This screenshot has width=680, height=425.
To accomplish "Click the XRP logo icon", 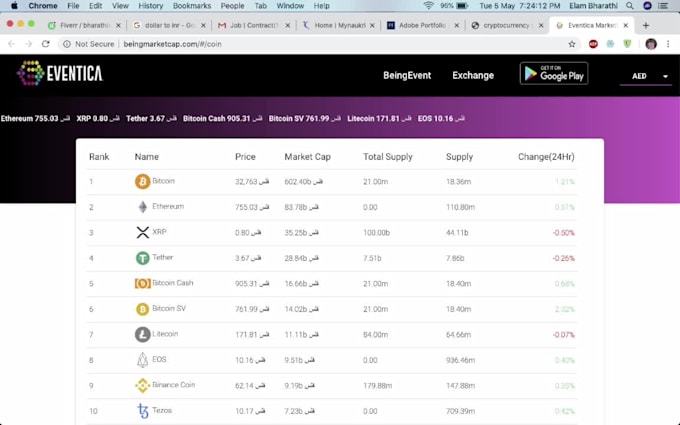I will coord(142,232).
